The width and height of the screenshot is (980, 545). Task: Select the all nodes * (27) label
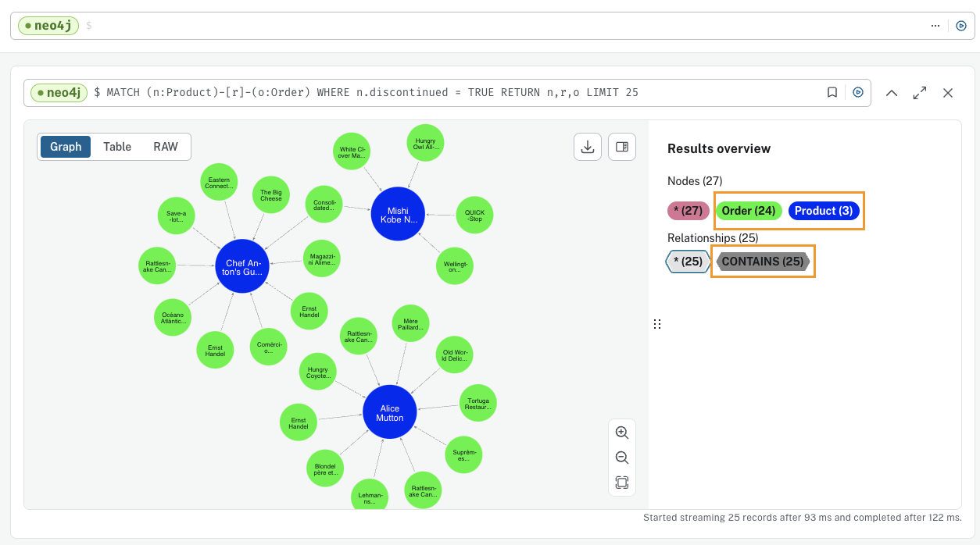(x=689, y=211)
